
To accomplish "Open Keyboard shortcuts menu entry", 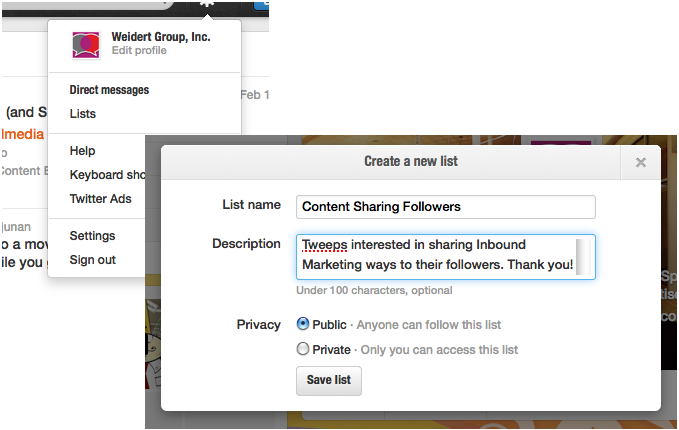I will pyautogui.click(x=107, y=175).
